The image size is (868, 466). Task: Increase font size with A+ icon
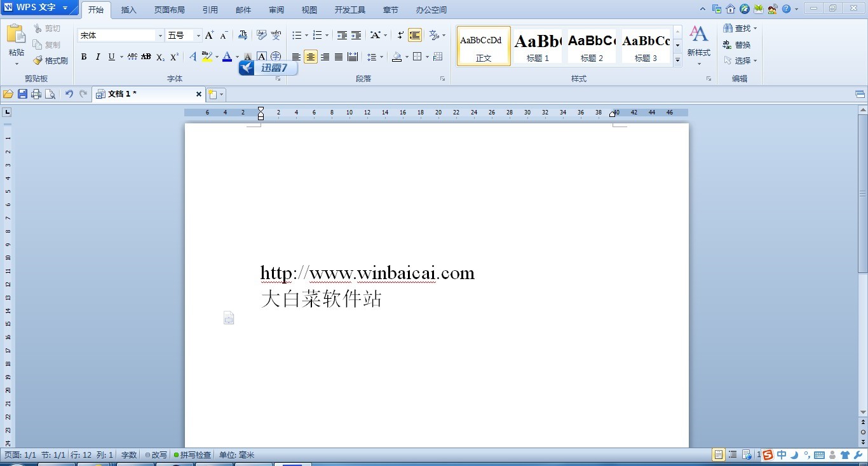click(x=209, y=36)
